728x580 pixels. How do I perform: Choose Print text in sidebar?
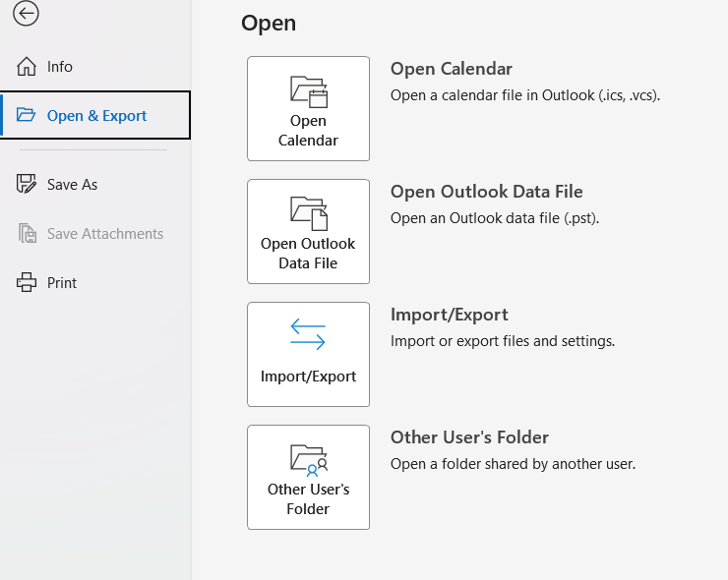click(62, 283)
